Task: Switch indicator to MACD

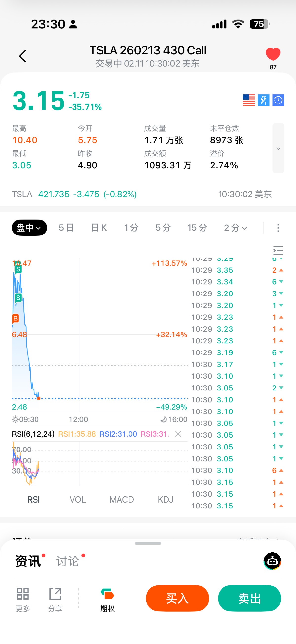Action: tap(122, 500)
